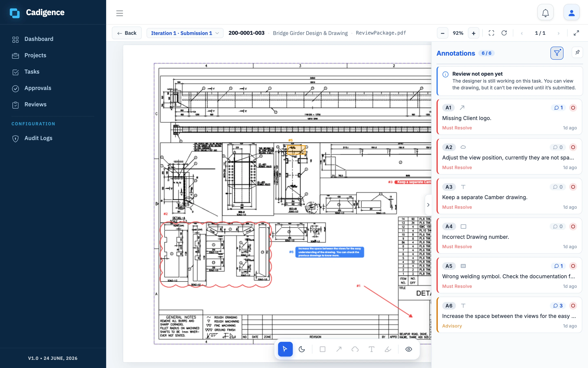Click the red cloud annotation #2 on drawing
The height and width of the screenshot is (368, 588).
pos(216,255)
